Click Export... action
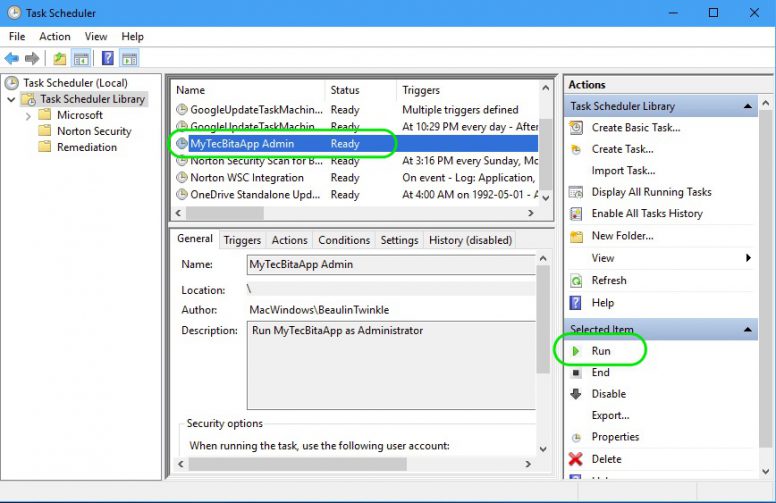Screen dimensions: 776x503 (611, 415)
